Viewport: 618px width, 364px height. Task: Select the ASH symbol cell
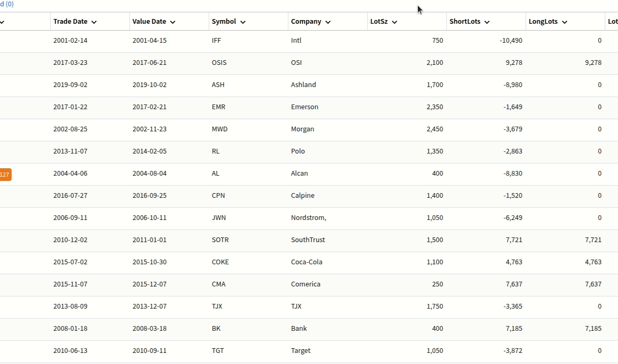click(218, 84)
